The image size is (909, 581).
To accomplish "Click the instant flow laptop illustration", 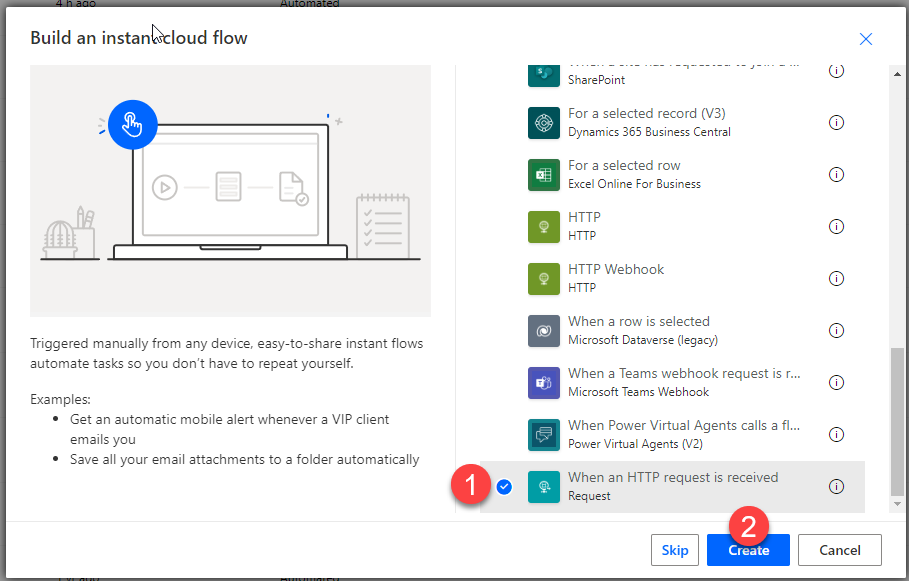I will pos(231,191).
